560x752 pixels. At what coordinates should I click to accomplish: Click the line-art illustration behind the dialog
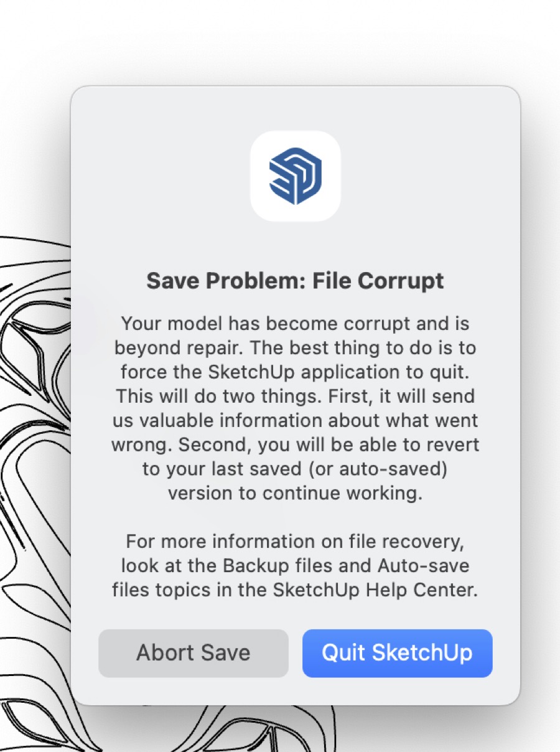[34, 374]
